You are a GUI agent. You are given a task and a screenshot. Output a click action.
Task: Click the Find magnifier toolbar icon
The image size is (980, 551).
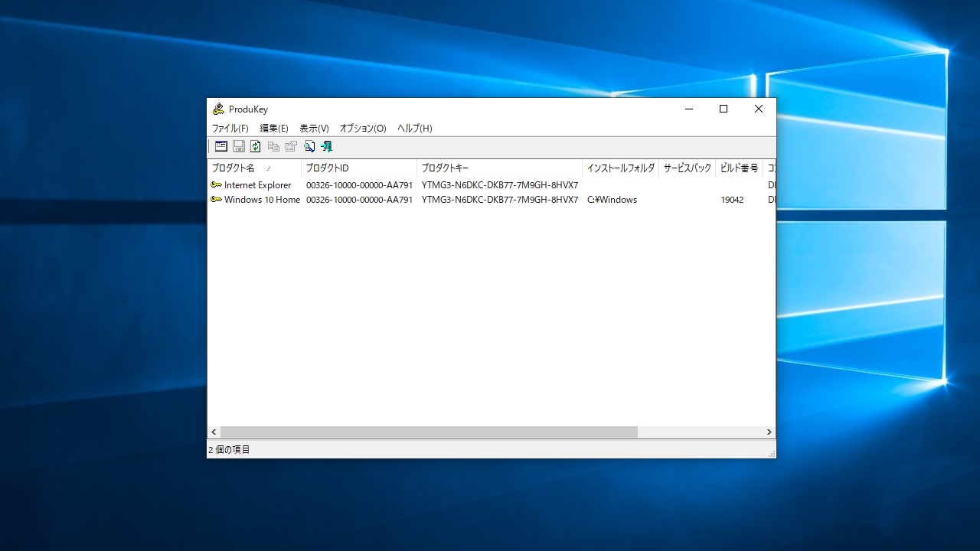[x=309, y=146]
